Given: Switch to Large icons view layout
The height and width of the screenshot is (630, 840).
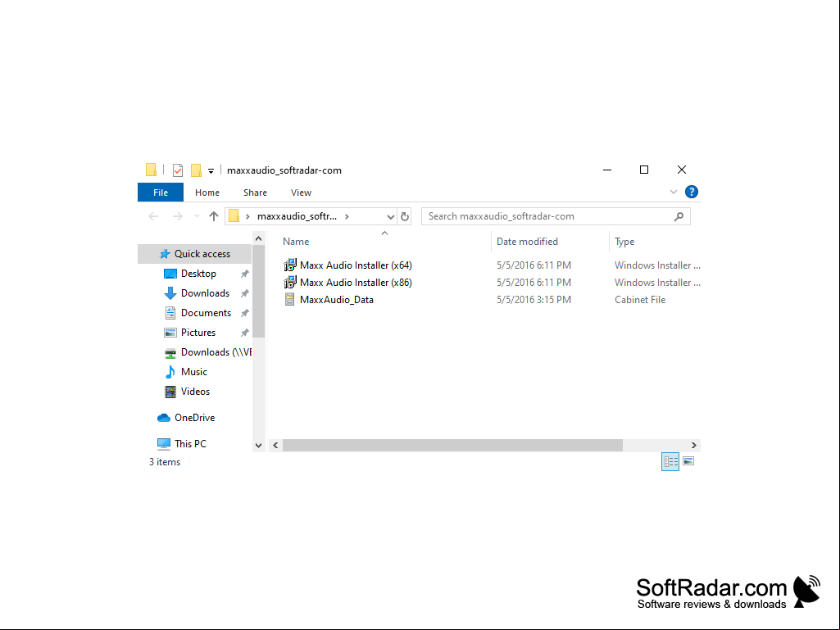Looking at the screenshot, I should click(688, 461).
